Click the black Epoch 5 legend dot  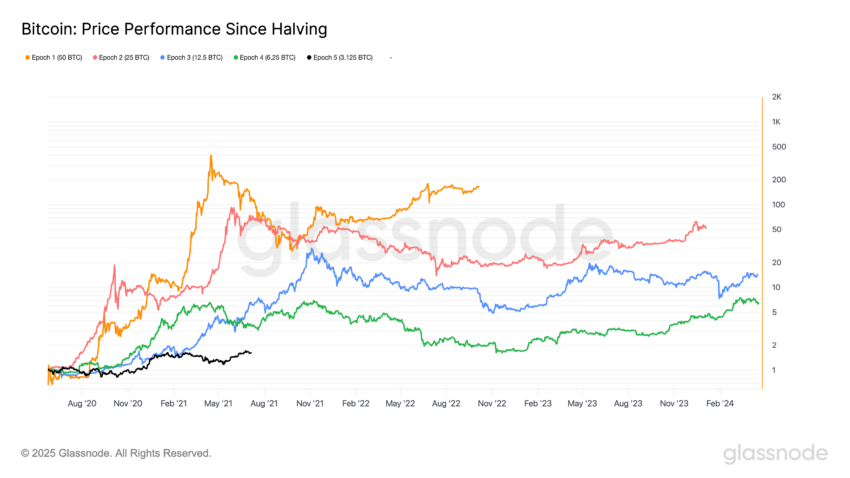point(309,58)
